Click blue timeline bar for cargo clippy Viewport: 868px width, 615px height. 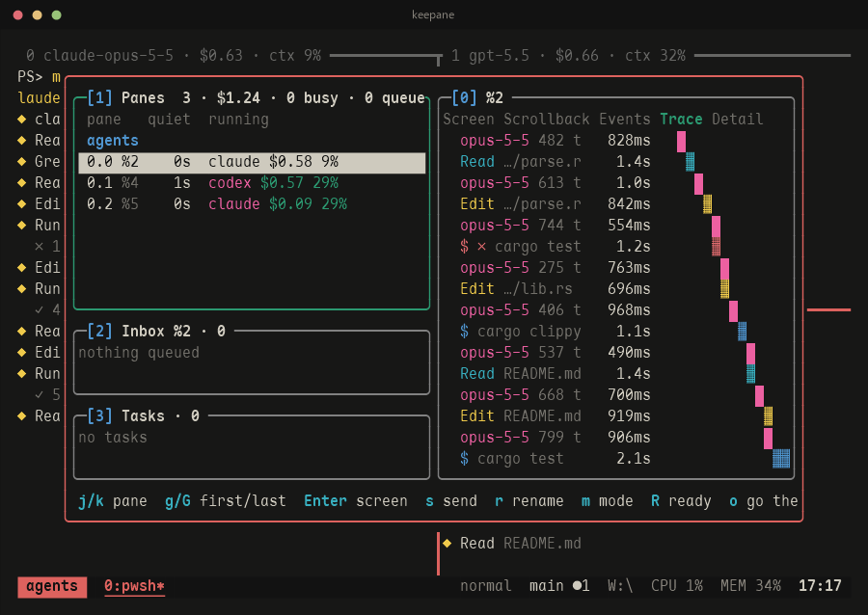[743, 332]
